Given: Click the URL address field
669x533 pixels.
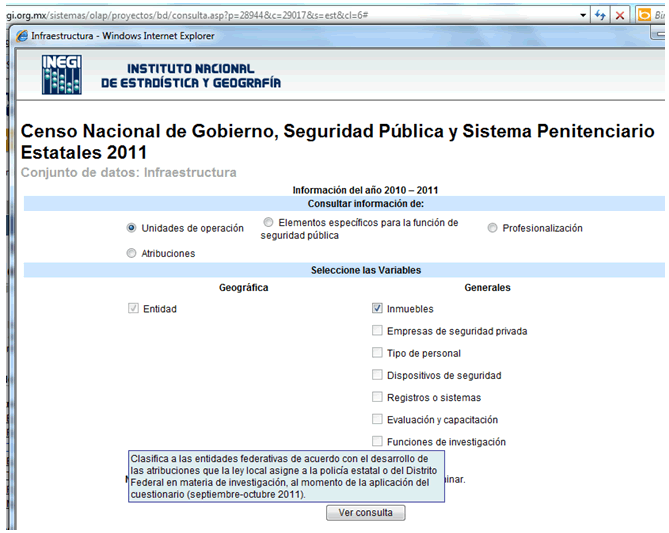Looking at the screenshot, I should [x=291, y=15].
